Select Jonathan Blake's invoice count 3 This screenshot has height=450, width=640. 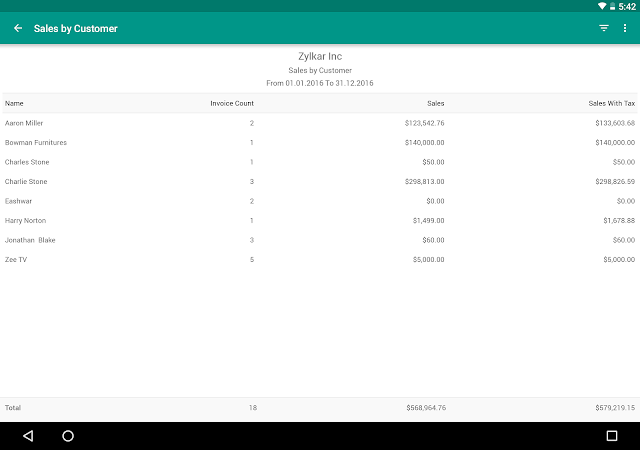click(252, 240)
